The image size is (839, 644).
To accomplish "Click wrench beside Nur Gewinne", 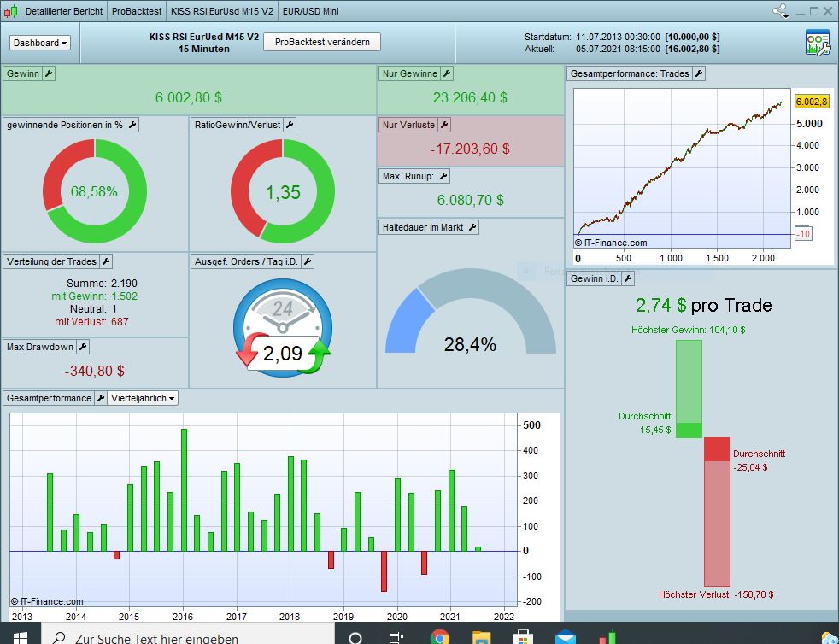I will (x=447, y=73).
